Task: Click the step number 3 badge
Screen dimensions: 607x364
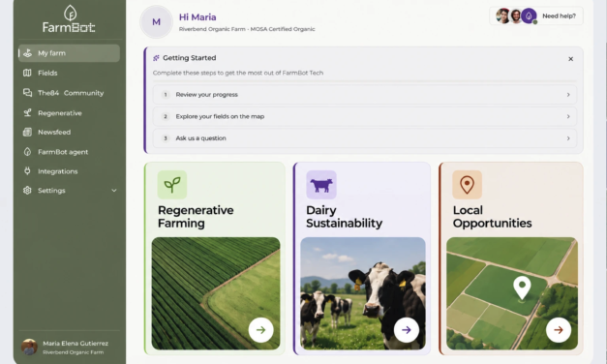Action: (166, 138)
